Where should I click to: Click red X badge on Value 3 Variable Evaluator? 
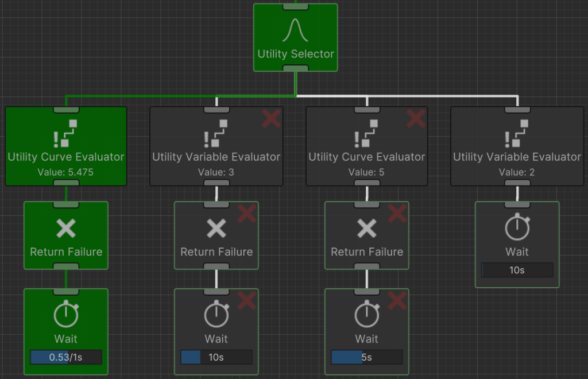tap(271, 119)
